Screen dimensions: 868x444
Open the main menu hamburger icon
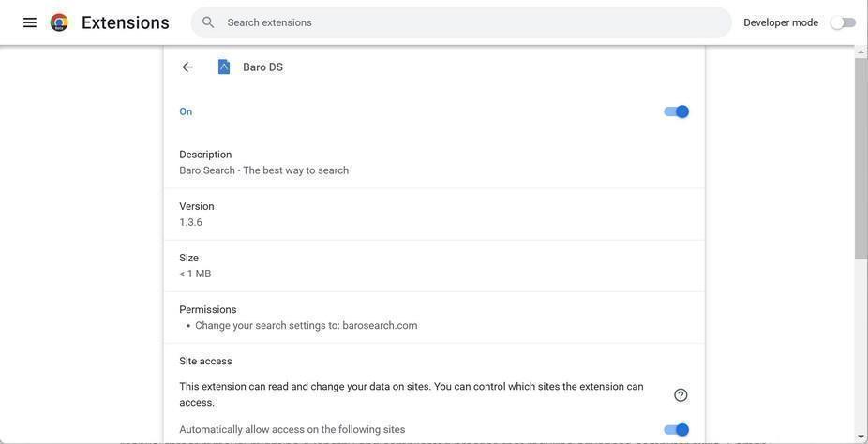coord(30,22)
